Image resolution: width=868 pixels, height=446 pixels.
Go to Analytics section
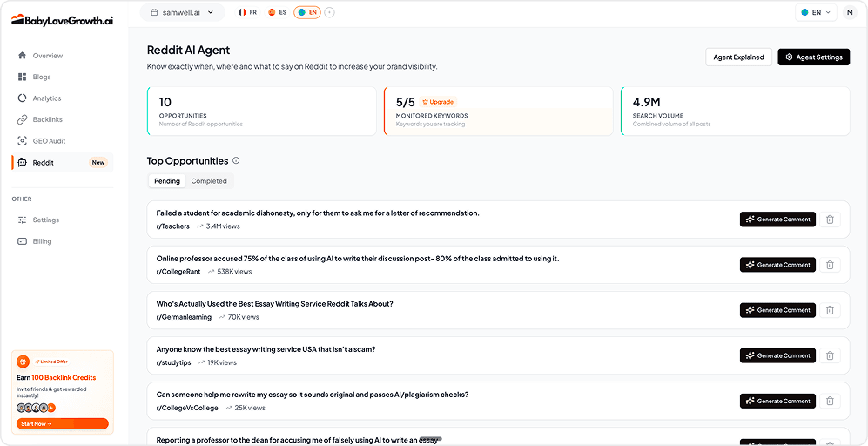47,98
